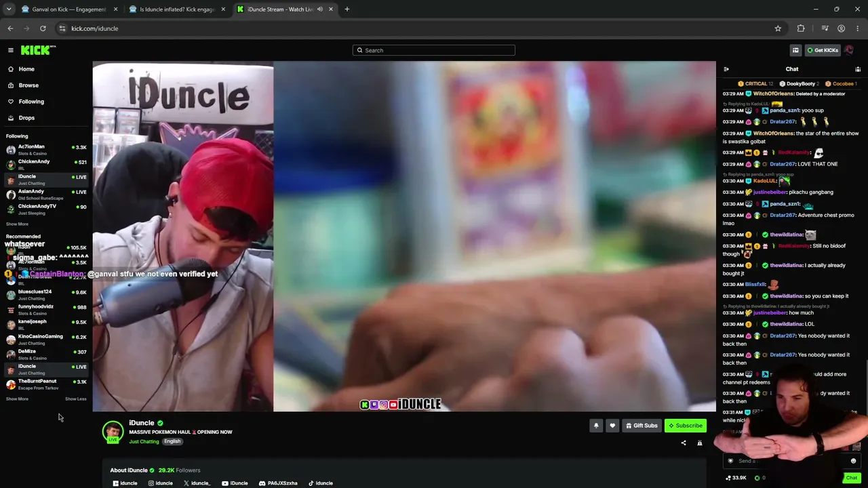Go back in the browser
The width and height of the screenshot is (868, 488).
click(10, 28)
